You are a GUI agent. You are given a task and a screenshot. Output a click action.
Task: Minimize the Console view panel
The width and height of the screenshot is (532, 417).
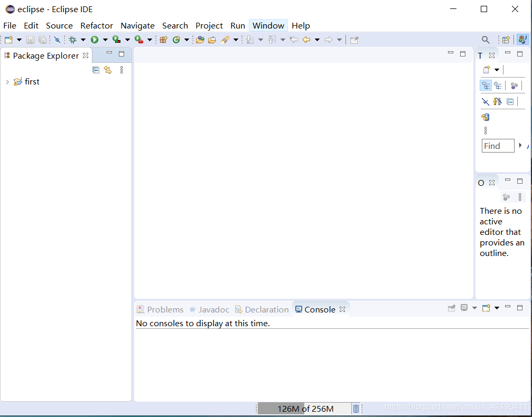(508, 307)
